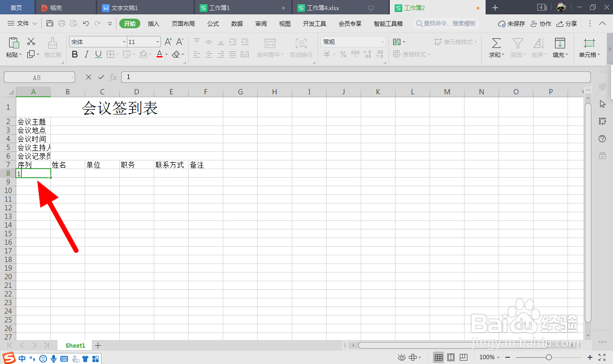Viewport: 613px width, 364px height.
Task: Click the help question mark sidebar icon
Action: click(602, 138)
